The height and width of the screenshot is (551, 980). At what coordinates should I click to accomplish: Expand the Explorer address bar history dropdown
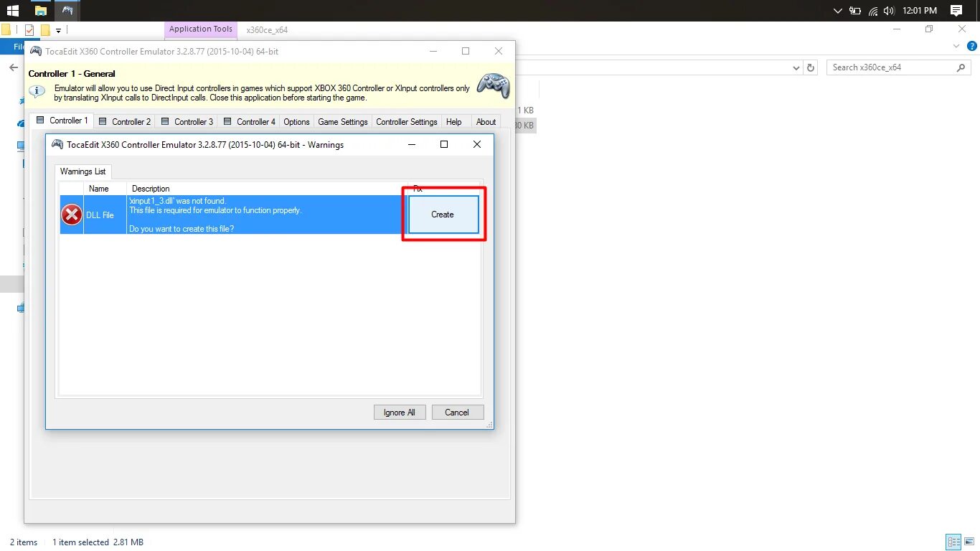point(796,68)
